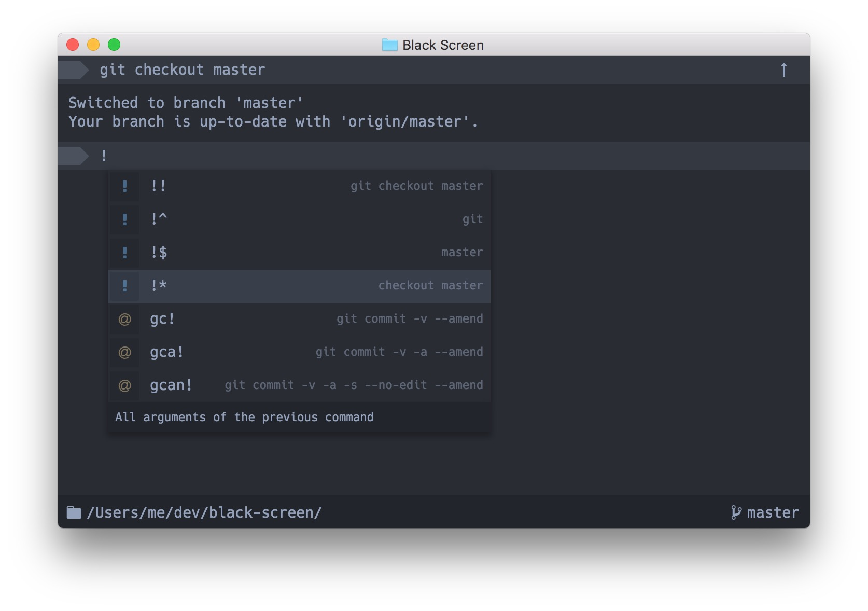Choose the !^ autocomplete suggestion
The width and height of the screenshot is (868, 611).
click(x=299, y=219)
